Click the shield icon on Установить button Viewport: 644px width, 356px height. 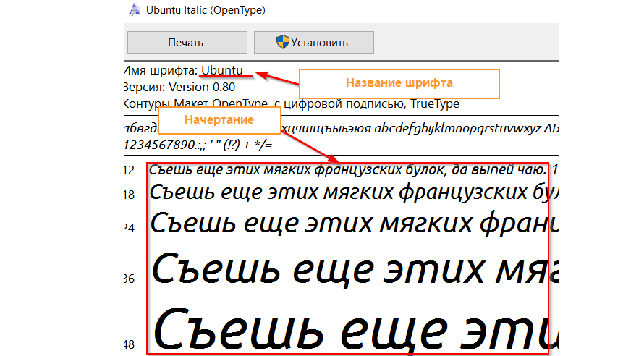click(x=283, y=42)
